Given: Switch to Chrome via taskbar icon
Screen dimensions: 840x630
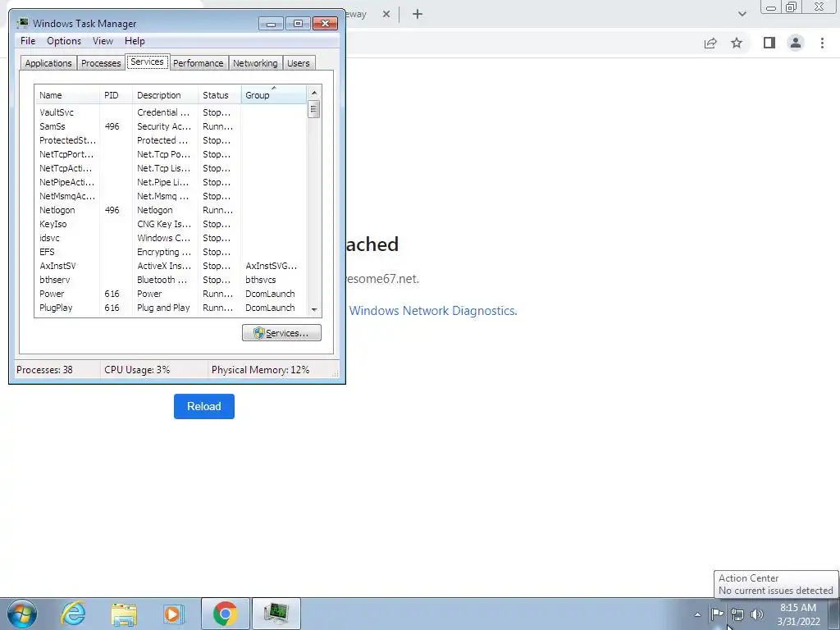Looking at the screenshot, I should pos(226,614).
